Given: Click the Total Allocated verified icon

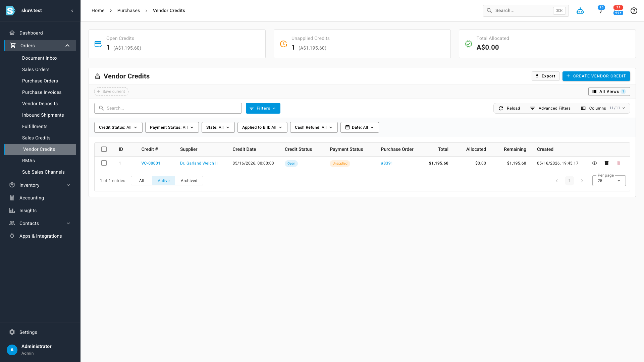Looking at the screenshot, I should pyautogui.click(x=469, y=44).
